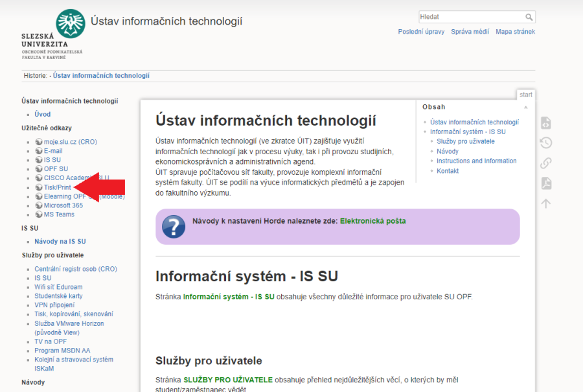The image size is (583, 392).
Task: Open Studentské karty link
Action: [58, 295]
